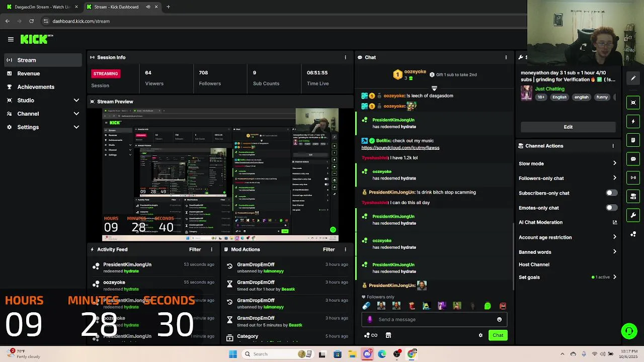This screenshot has height=362, width=644.
Task: Toggle Emotes-only chat switch
Action: 611,208
